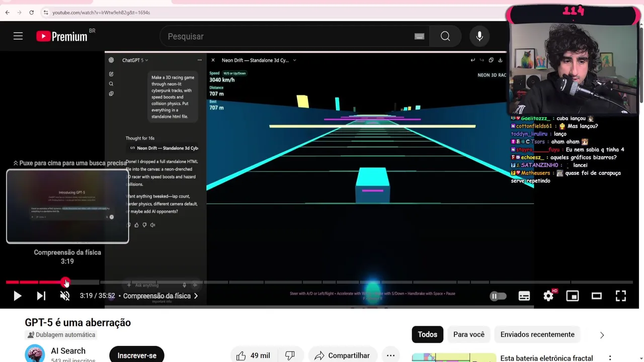Play the video

click(17, 296)
